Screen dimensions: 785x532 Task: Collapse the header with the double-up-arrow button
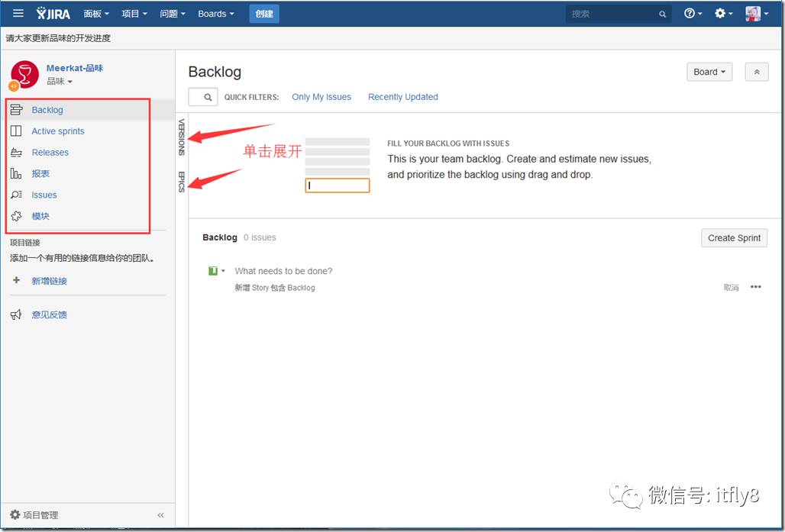pos(757,72)
